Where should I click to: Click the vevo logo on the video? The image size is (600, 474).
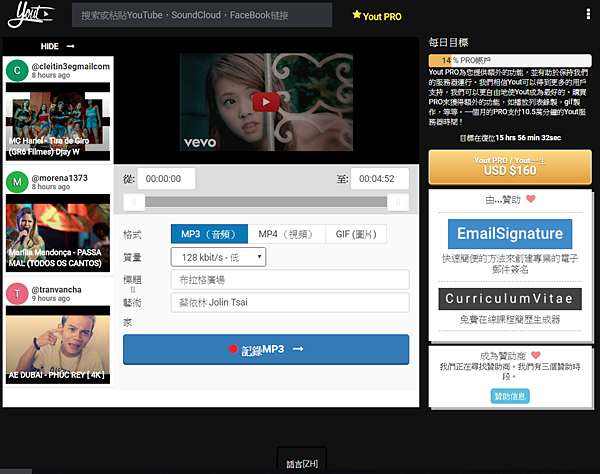coord(200,143)
